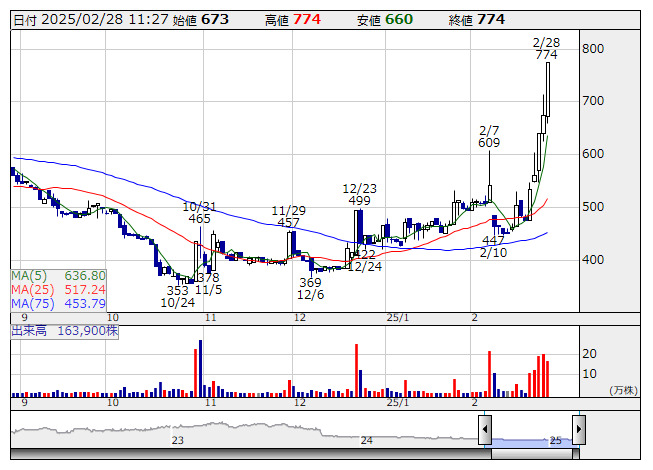Click the volume label 出来高 163,900株

pyautogui.click(x=65, y=331)
